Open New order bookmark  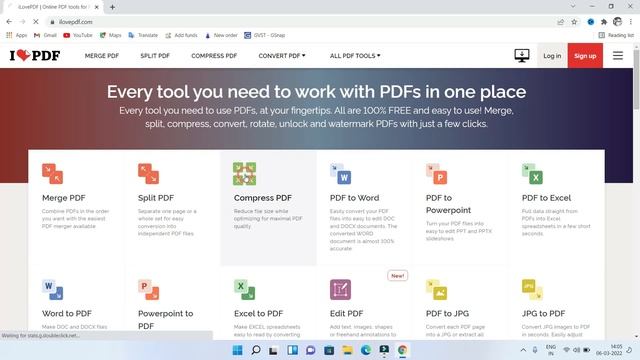tap(221, 36)
